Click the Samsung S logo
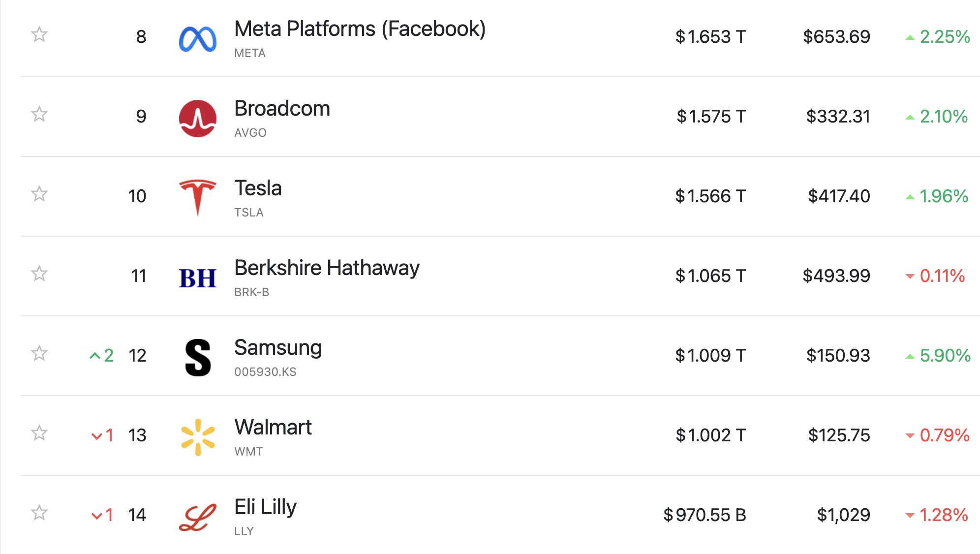 click(x=198, y=358)
